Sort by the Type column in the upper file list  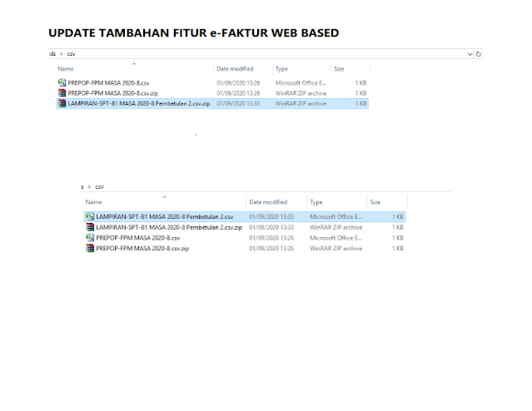click(x=281, y=69)
